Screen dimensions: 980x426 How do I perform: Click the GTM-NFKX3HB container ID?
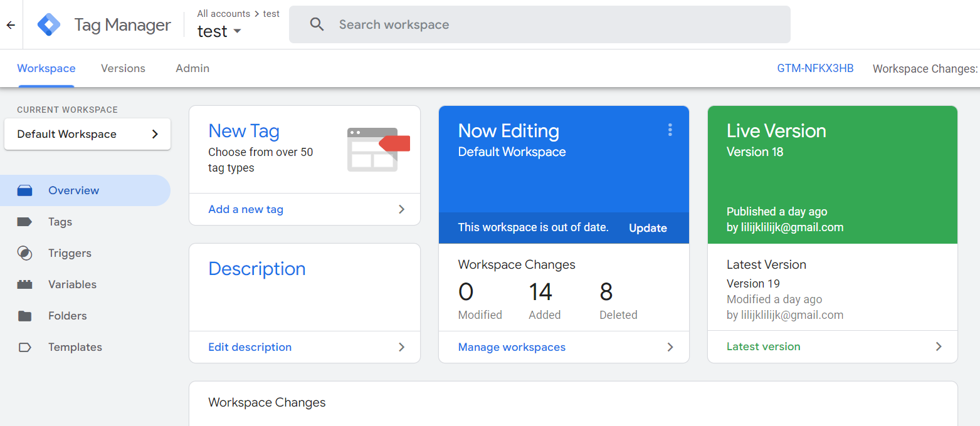pos(815,68)
